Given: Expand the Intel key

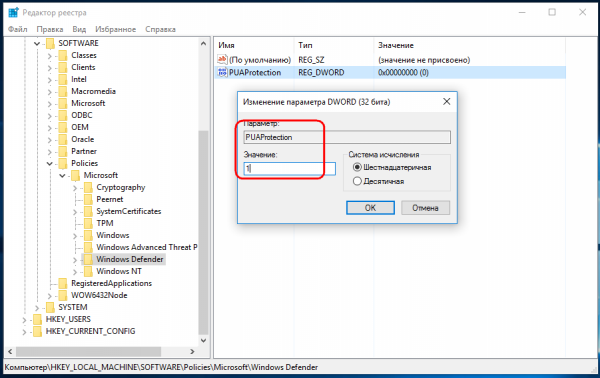Looking at the screenshot, I should tap(50, 80).
